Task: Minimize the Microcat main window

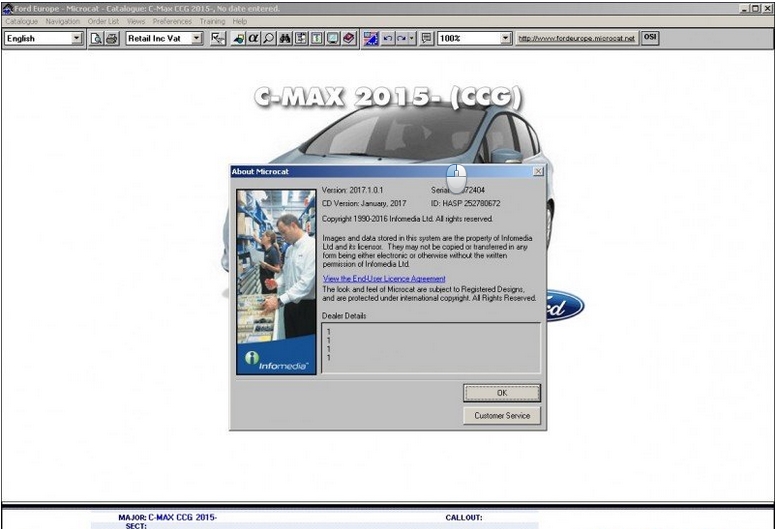Action: (745, 8)
